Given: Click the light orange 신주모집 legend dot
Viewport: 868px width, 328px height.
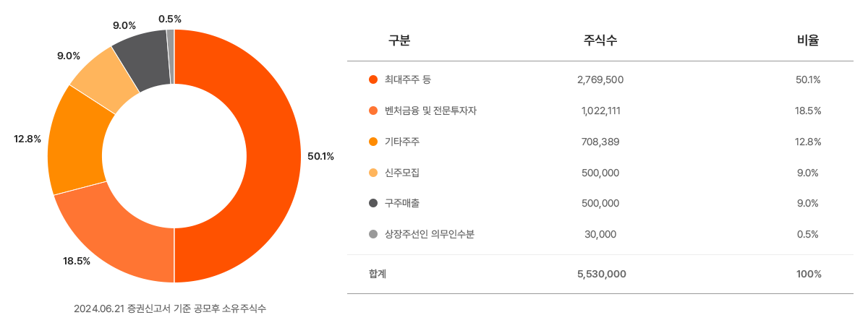Looking at the screenshot, I should tap(373, 173).
